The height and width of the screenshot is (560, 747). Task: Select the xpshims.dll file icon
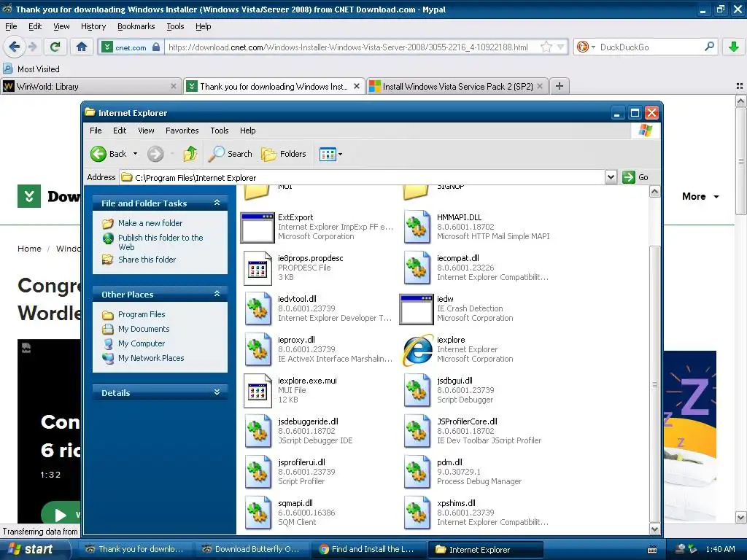click(417, 514)
